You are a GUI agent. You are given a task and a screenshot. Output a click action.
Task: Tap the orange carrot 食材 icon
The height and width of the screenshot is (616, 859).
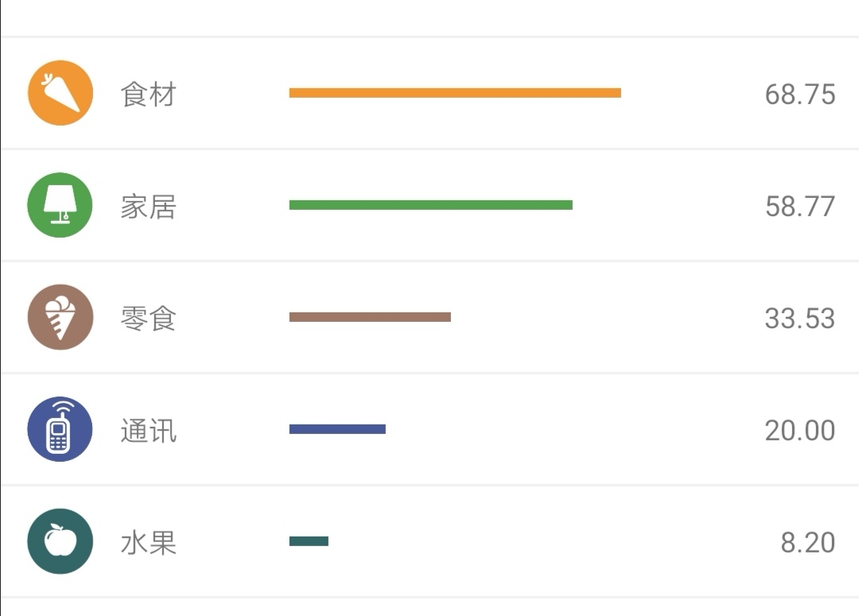[x=60, y=93]
